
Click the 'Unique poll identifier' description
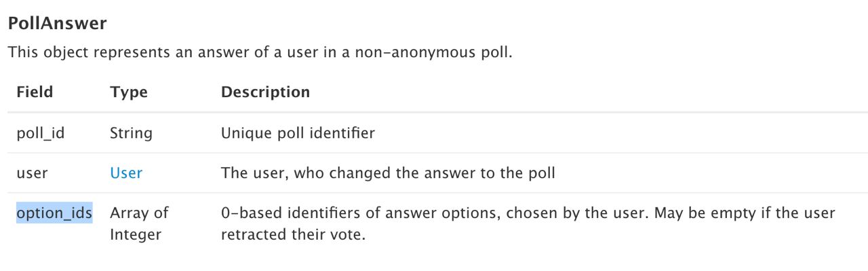[x=298, y=133]
